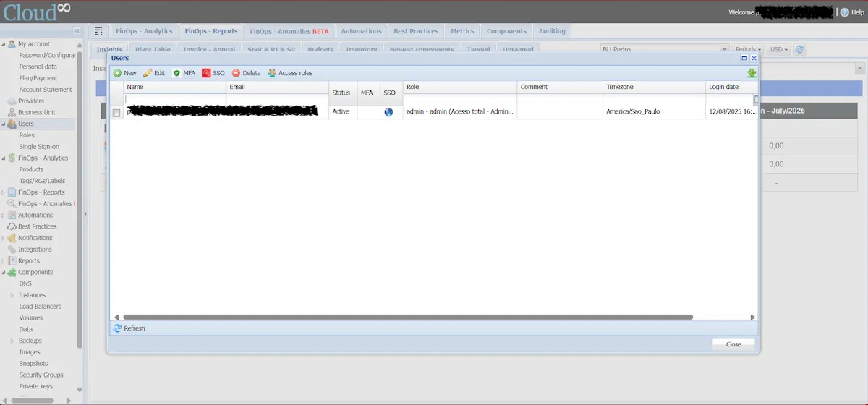The image size is (868, 405).
Task: Open Roles in the sidebar
Action: coord(27,135)
